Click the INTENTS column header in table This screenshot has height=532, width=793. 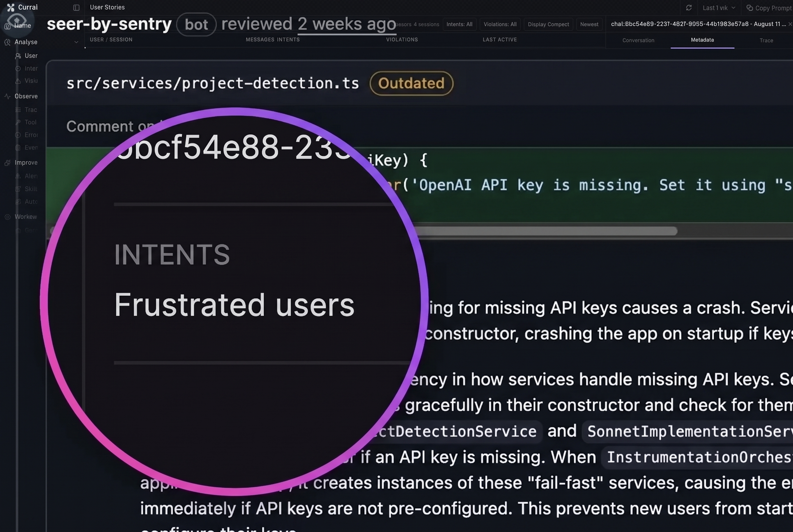288,40
